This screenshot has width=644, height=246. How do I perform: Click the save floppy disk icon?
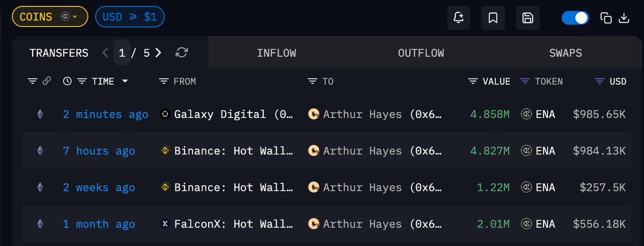point(528,18)
